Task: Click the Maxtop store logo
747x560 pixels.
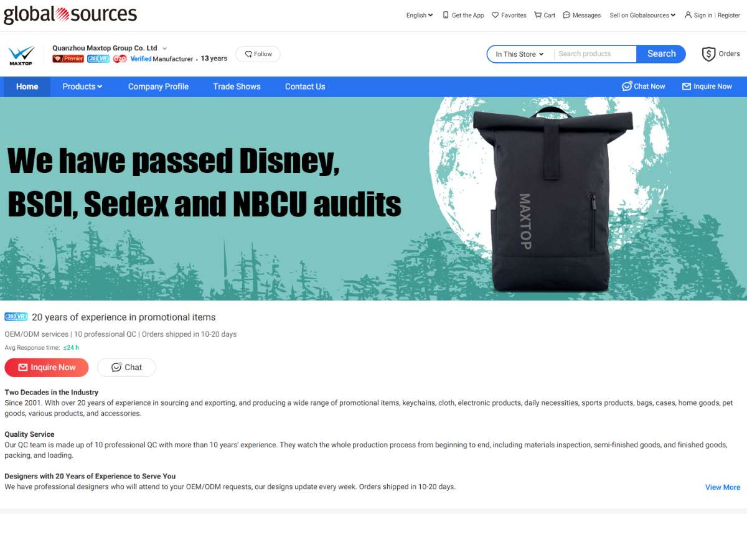Action: [x=21, y=55]
